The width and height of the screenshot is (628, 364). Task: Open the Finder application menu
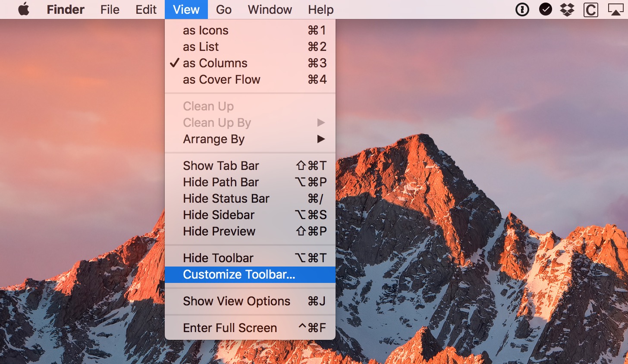pyautogui.click(x=66, y=9)
